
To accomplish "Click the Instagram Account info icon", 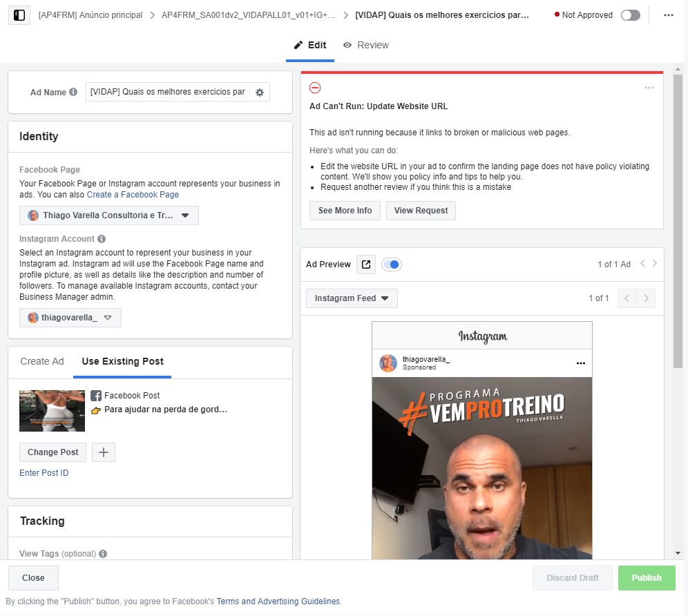I will pos(102,239).
